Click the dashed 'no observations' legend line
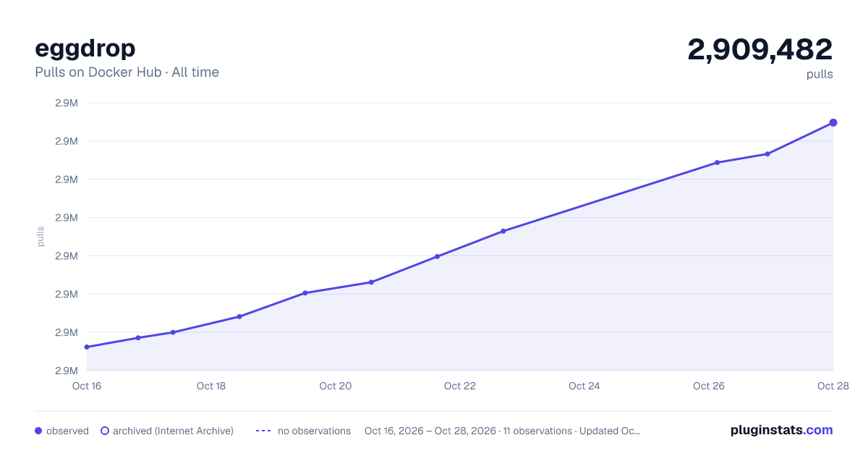Viewport: 868px width, 456px height. (x=263, y=431)
